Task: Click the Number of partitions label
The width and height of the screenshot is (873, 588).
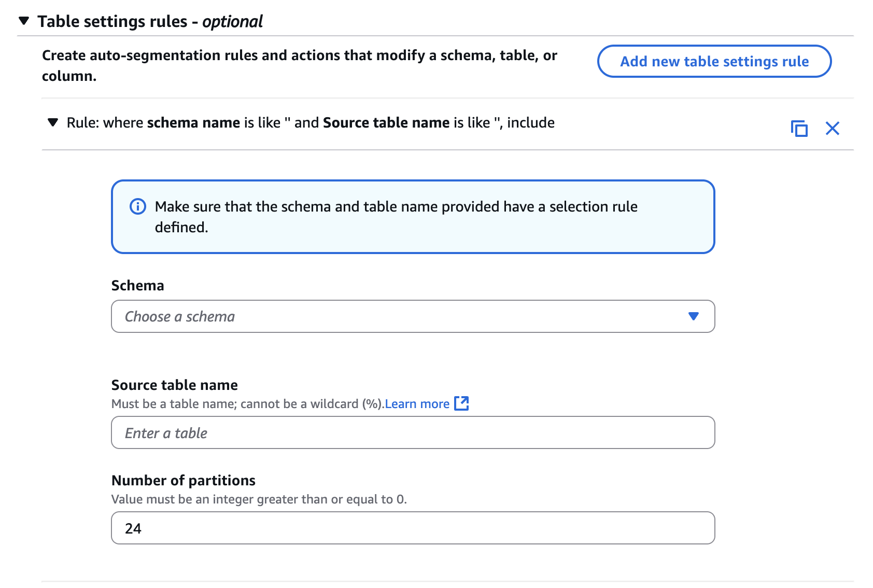Action: pyautogui.click(x=183, y=480)
